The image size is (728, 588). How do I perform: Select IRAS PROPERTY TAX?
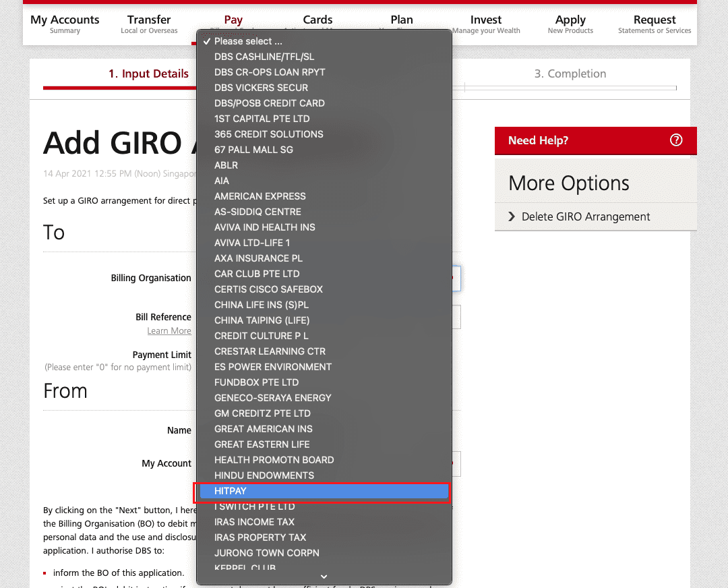[x=324, y=537]
